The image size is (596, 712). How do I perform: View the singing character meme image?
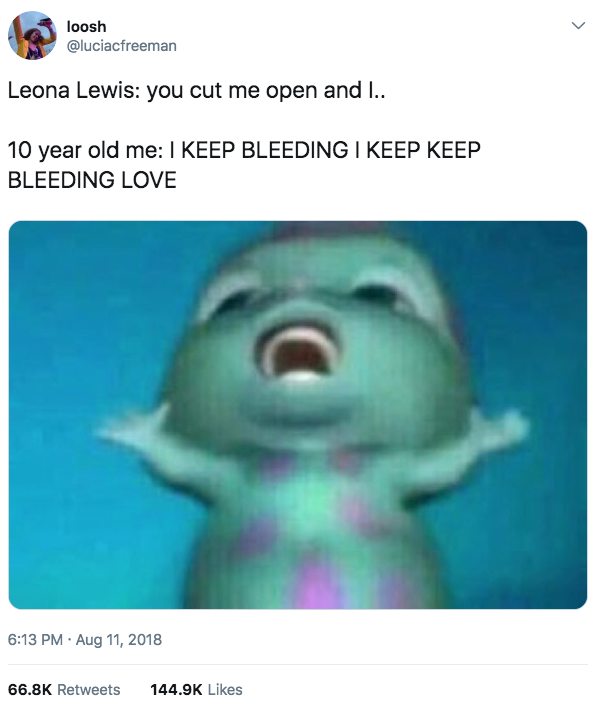[298, 415]
